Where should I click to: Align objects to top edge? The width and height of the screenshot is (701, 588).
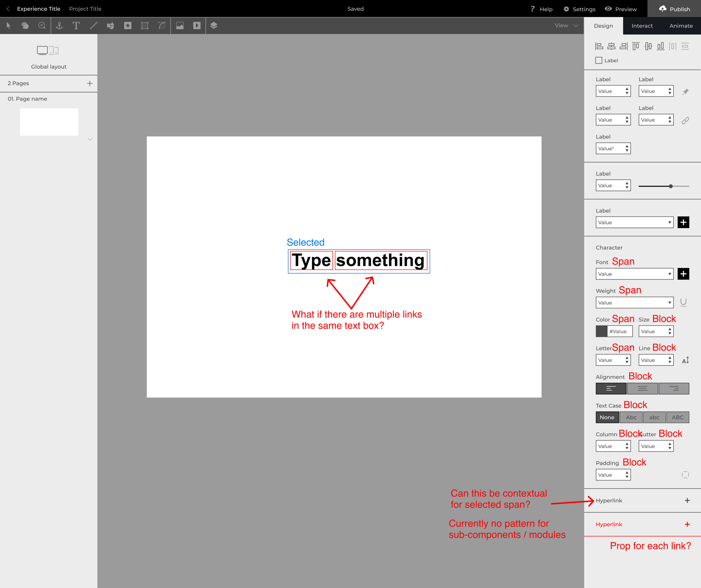click(636, 46)
